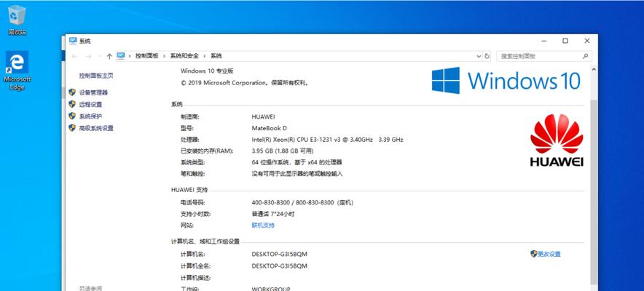Click model value MateBook D
The width and height of the screenshot is (644, 291).
tap(269, 128)
